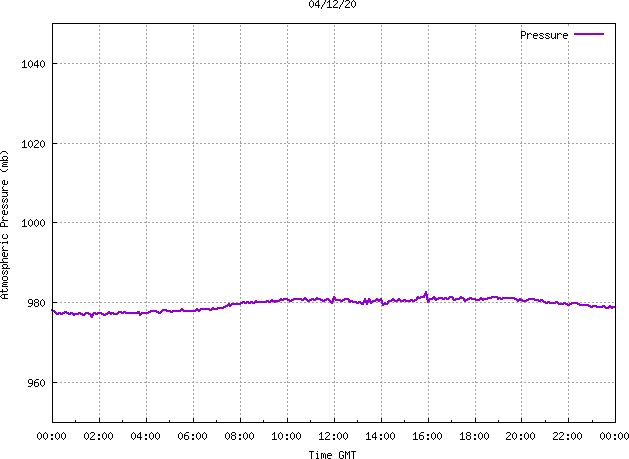Click the Pressure legend label

(x=544, y=35)
